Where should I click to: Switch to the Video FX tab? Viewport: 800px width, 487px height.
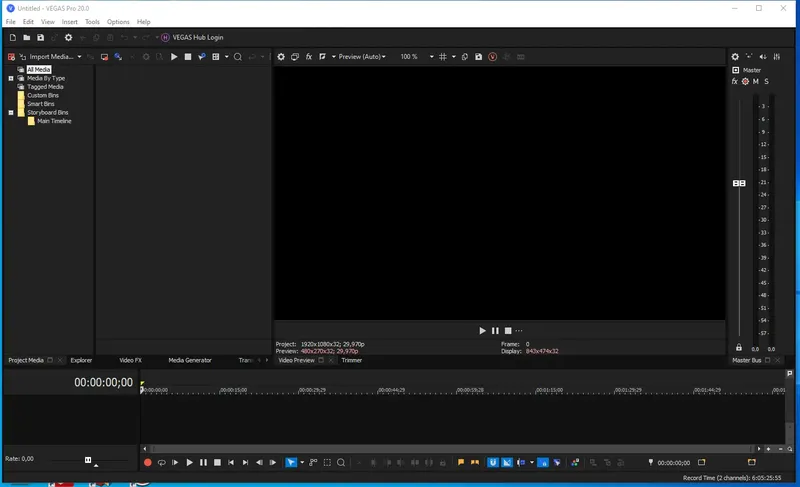coord(131,360)
